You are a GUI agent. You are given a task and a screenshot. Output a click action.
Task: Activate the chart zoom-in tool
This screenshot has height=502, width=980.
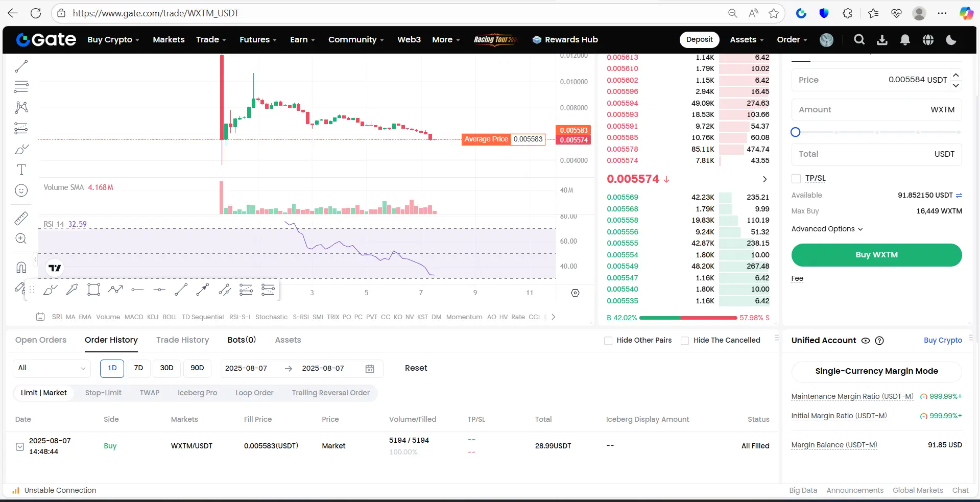tap(21, 238)
